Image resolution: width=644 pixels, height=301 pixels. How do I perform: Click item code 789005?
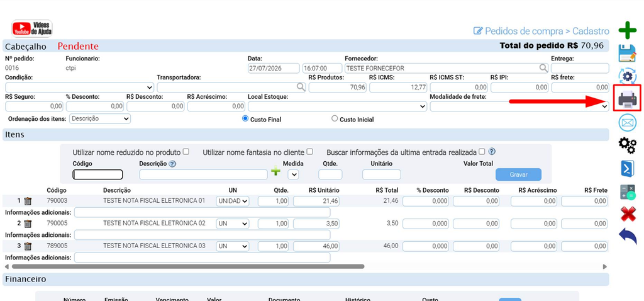point(57,246)
